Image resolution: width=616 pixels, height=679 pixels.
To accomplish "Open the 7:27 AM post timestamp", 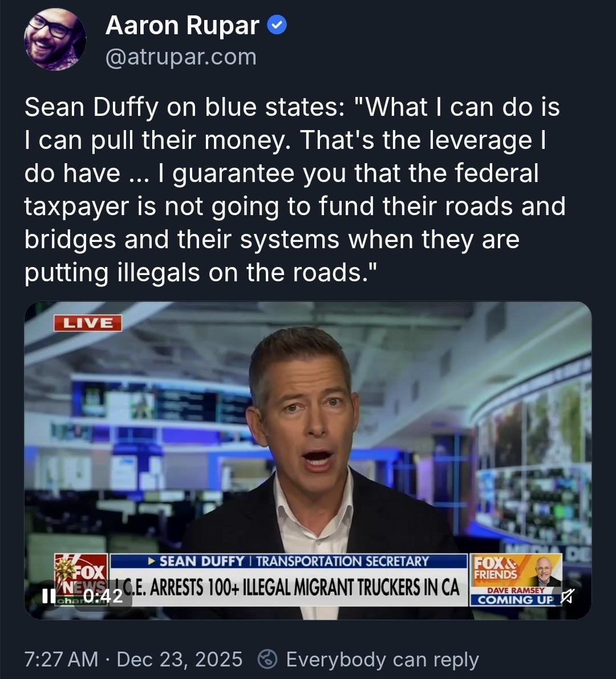I will coord(62,660).
